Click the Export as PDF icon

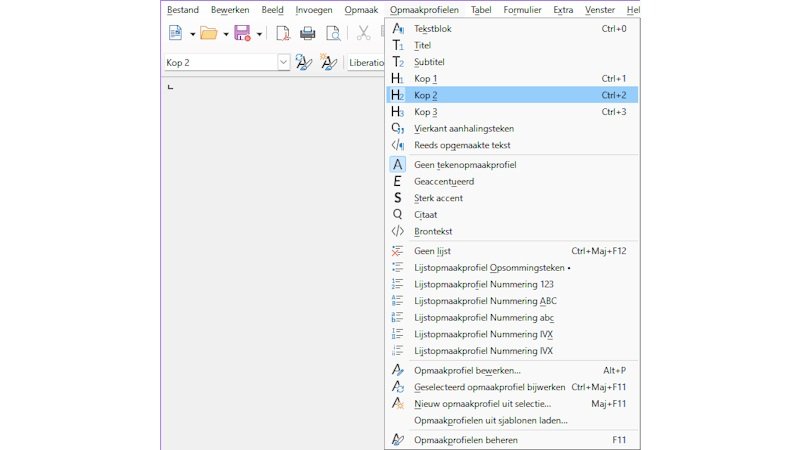tap(283, 33)
